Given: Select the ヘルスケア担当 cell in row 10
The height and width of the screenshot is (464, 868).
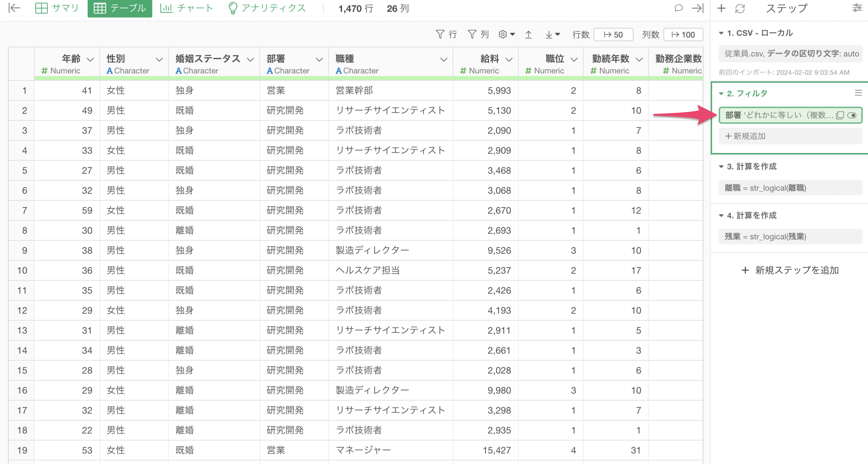Looking at the screenshot, I should click(391, 270).
